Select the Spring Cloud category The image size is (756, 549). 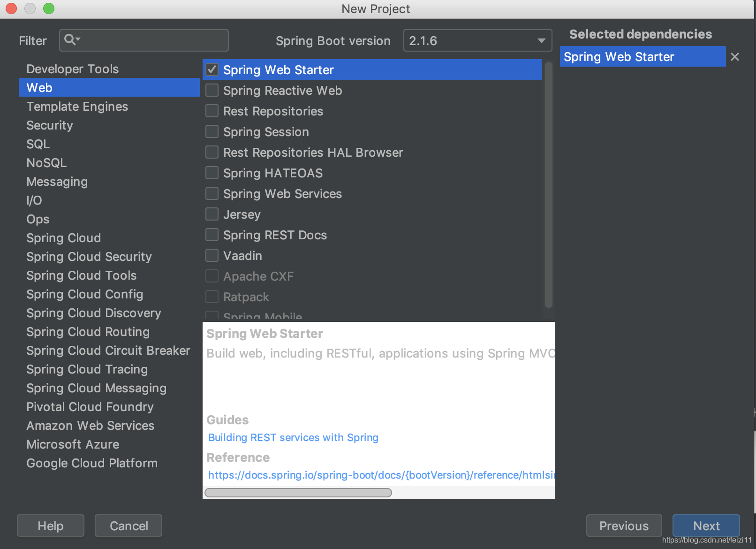click(109, 238)
